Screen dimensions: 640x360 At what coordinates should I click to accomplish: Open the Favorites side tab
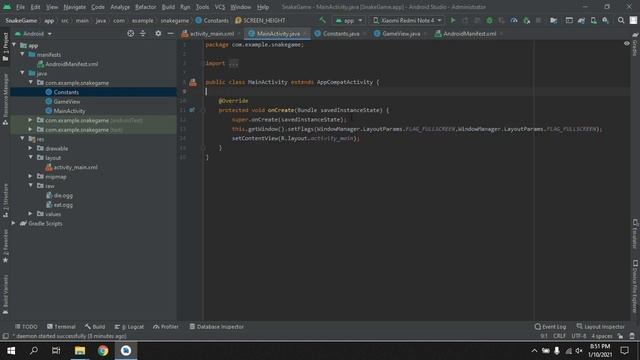(5, 246)
